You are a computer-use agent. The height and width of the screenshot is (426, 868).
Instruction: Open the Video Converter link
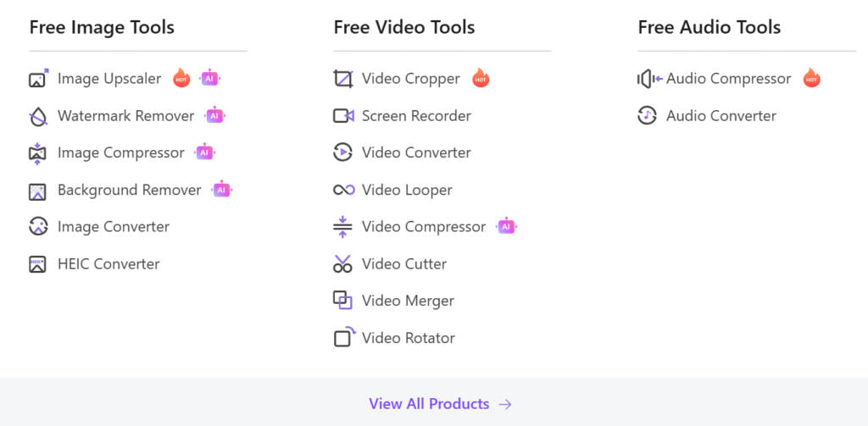(416, 153)
